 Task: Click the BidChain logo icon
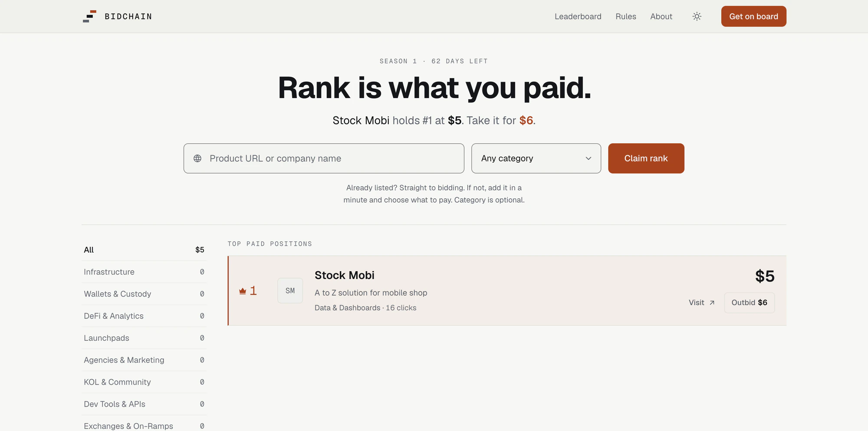89,16
